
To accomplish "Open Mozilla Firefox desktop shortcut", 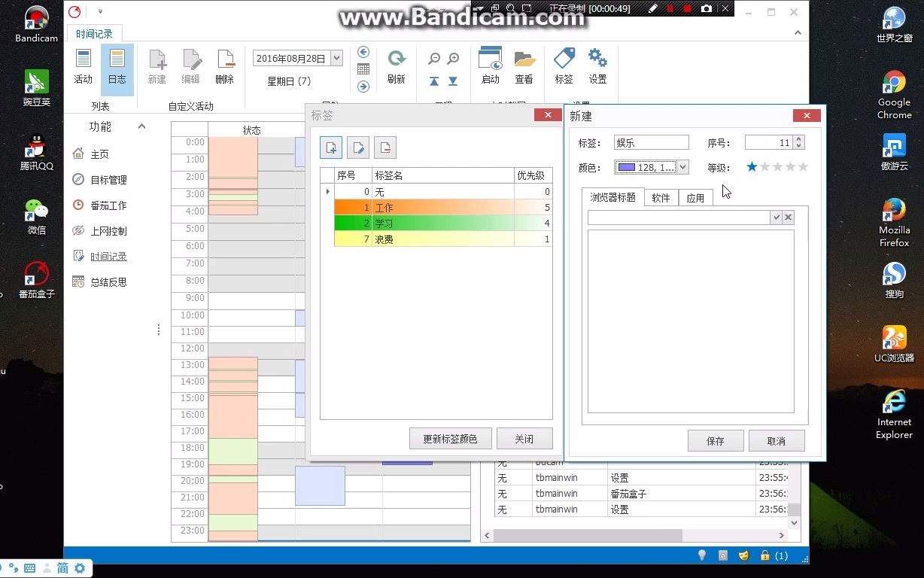I will pos(894,223).
